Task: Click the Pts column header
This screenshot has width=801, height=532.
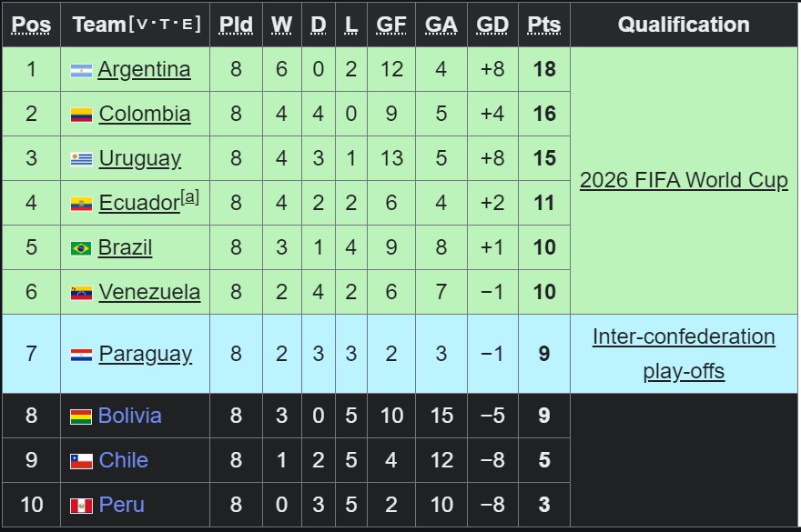Action: 544,25
